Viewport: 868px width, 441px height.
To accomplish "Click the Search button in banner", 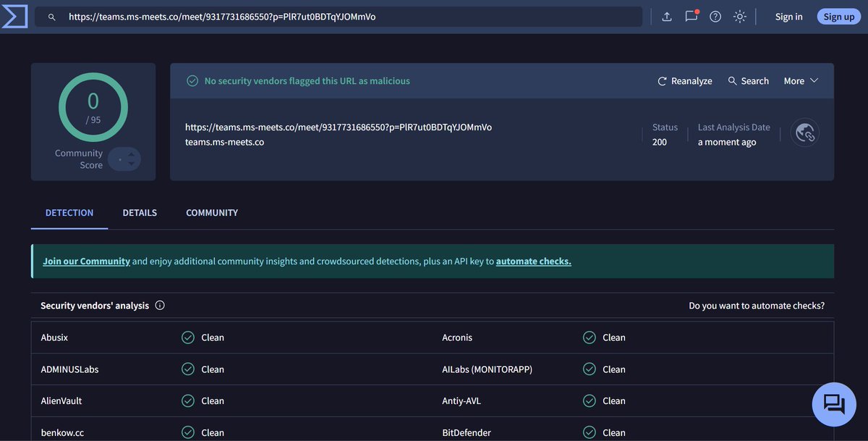I will pos(748,81).
